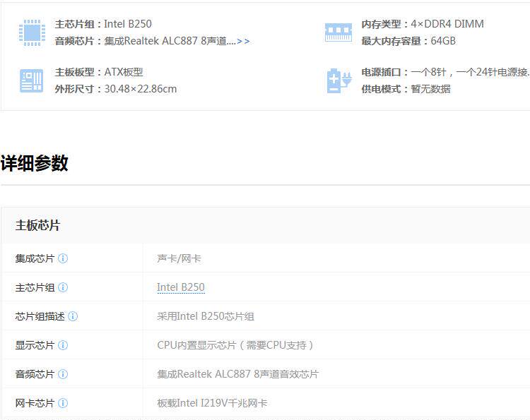
Task: Click 内存类型 4×DDR4 DIMM text
Action: (x=423, y=24)
